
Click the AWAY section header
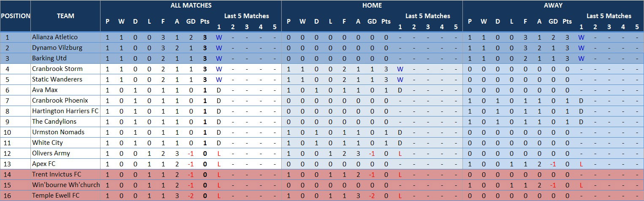pyautogui.click(x=553, y=5)
